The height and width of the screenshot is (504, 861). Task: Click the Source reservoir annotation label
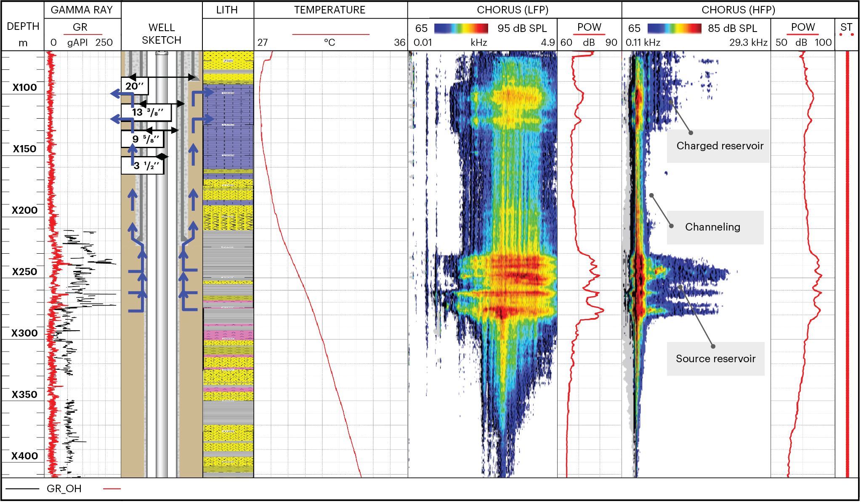[715, 359]
